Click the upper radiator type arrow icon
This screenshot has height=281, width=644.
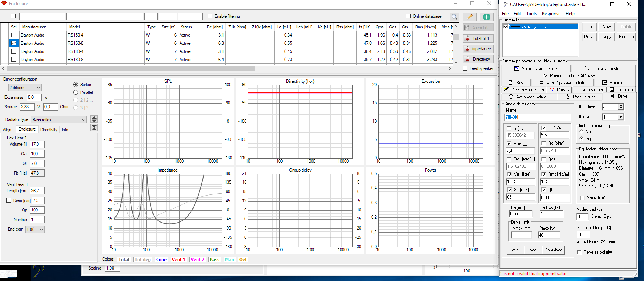94,119
